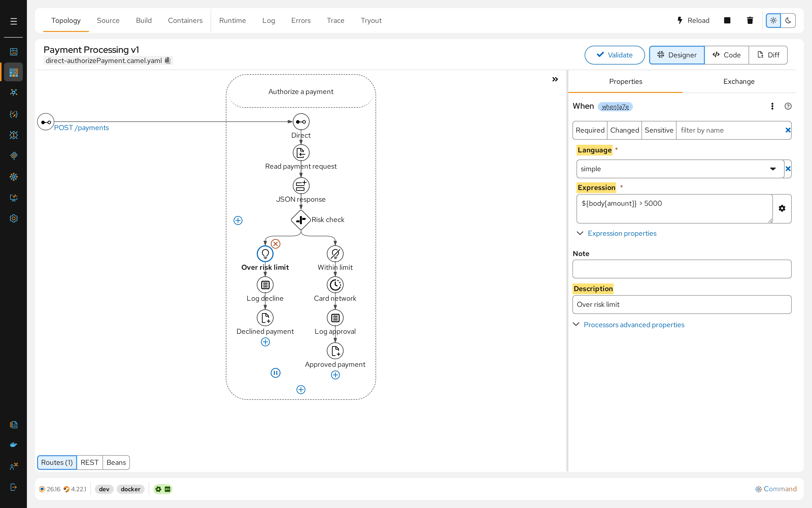Delete the Over risk limit branch
The width and height of the screenshot is (812, 508).
tap(276, 244)
